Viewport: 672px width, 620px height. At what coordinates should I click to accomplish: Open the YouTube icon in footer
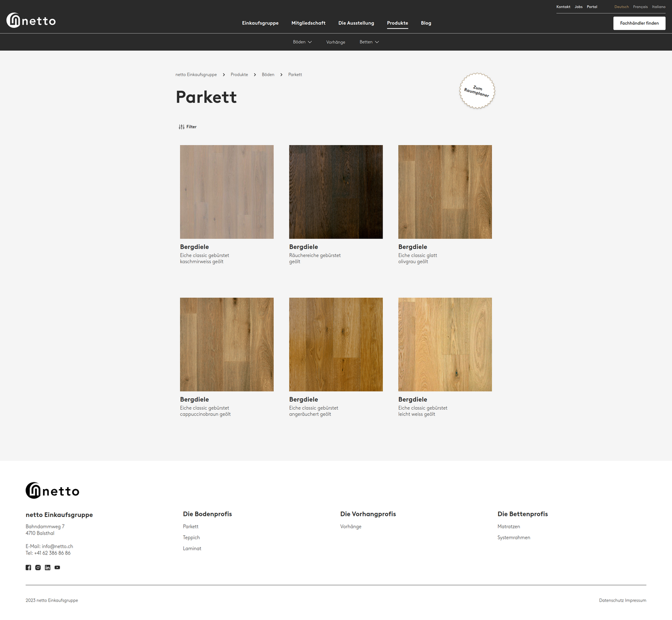(57, 568)
